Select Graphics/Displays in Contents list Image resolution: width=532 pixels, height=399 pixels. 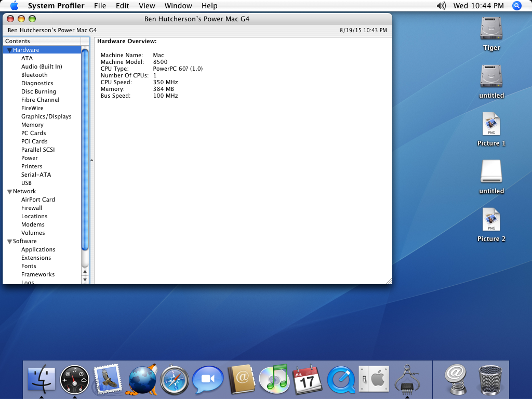[x=46, y=116]
